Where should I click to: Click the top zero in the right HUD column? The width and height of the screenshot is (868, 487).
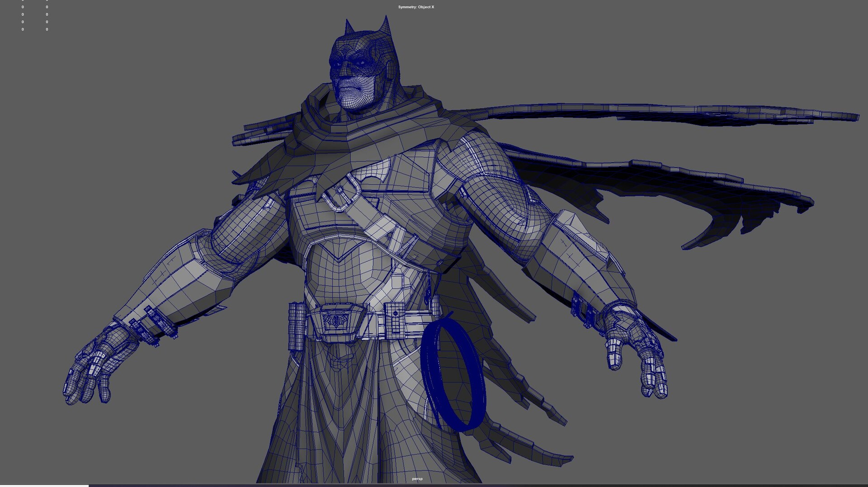click(x=47, y=1)
